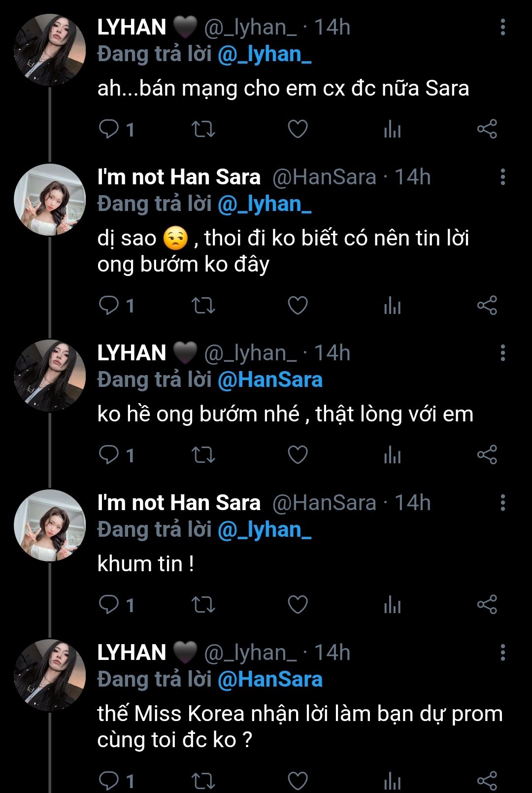Share the "khum tin !" tweet
Image resolution: width=532 pixels, height=793 pixels.
click(x=487, y=605)
